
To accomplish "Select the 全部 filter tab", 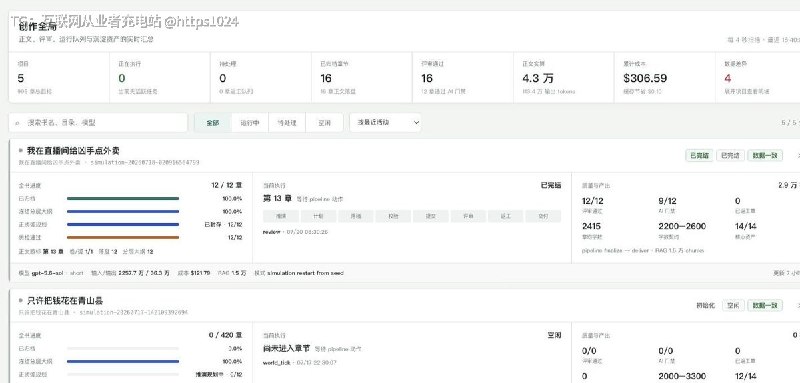I will point(213,123).
